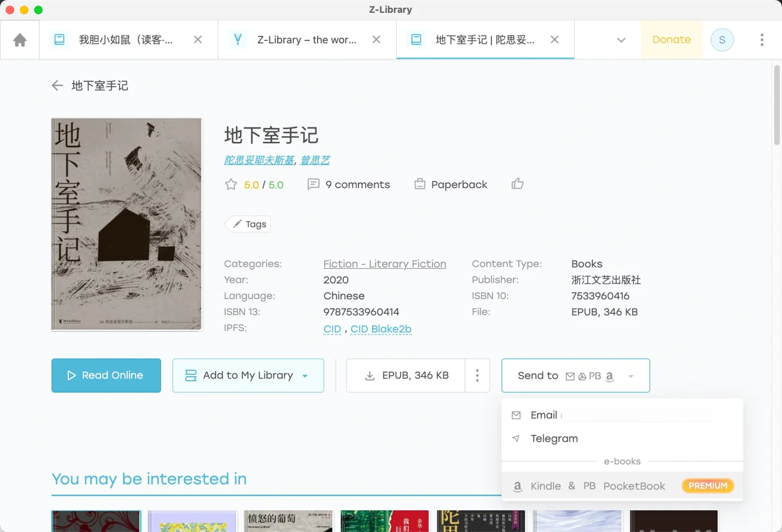The image size is (782, 532).
Task: Click the Kindle Amazon icon in menu
Action: point(517,487)
